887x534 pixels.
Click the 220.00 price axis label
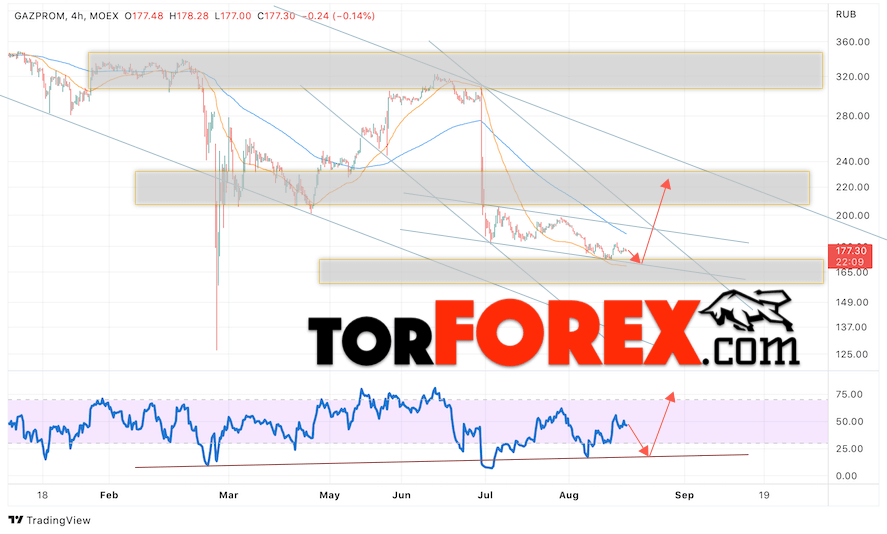852,187
